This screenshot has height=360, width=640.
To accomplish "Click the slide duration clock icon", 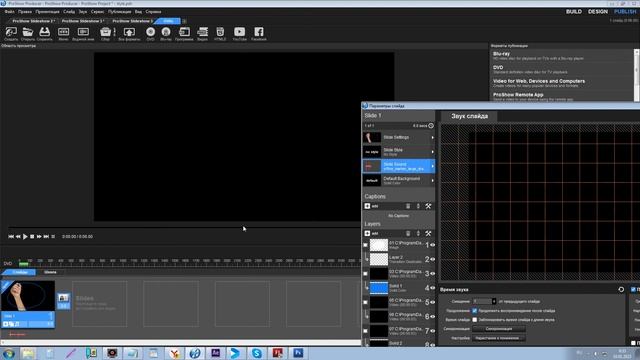I will 431,126.
